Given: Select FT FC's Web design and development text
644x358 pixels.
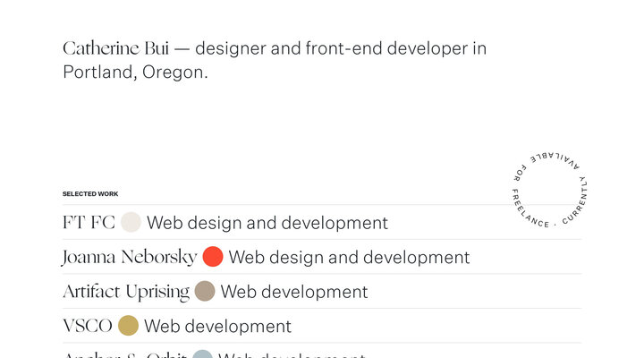Looking at the screenshot, I should pyautogui.click(x=267, y=223).
